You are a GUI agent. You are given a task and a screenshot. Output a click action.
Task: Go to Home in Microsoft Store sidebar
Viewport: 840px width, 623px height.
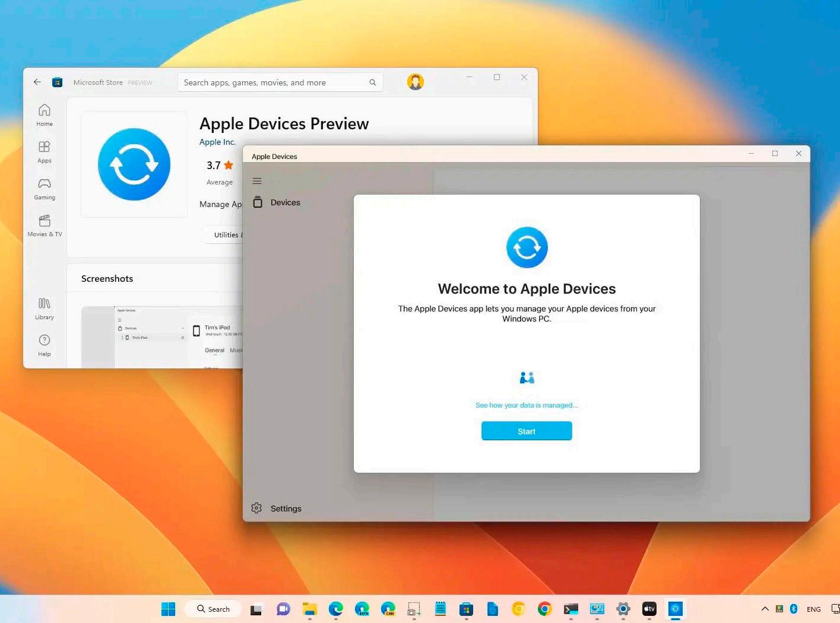click(45, 115)
